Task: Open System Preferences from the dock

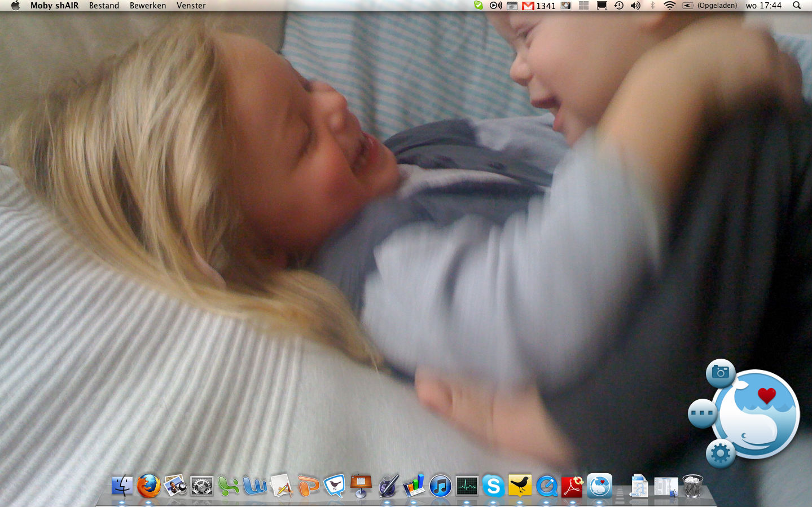Action: (x=201, y=486)
